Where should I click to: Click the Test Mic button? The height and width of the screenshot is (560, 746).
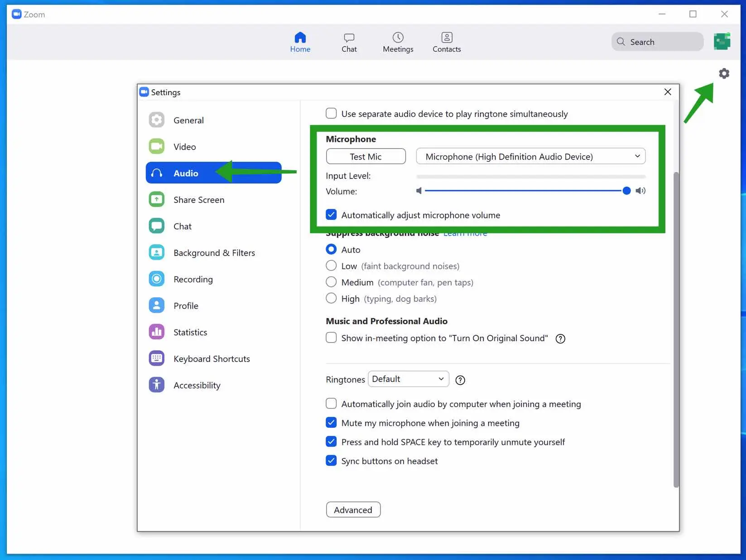366,156
